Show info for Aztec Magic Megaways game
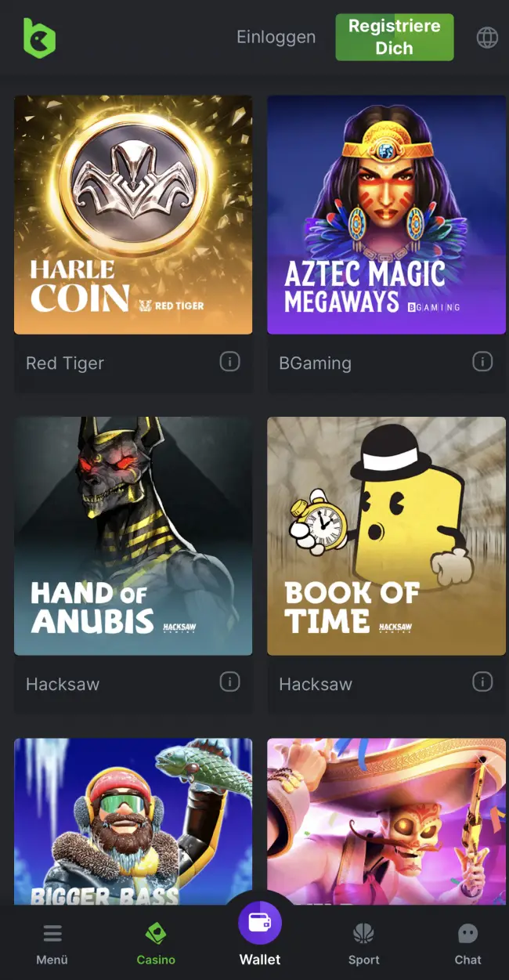 pyautogui.click(x=482, y=361)
